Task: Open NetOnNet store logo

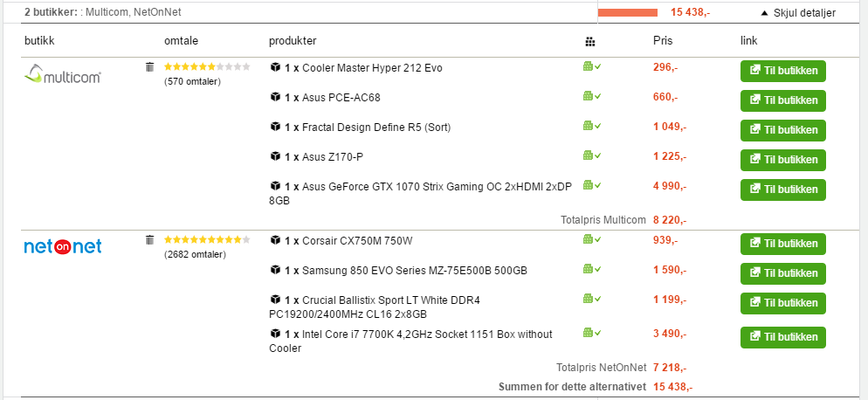Action: click(x=63, y=246)
